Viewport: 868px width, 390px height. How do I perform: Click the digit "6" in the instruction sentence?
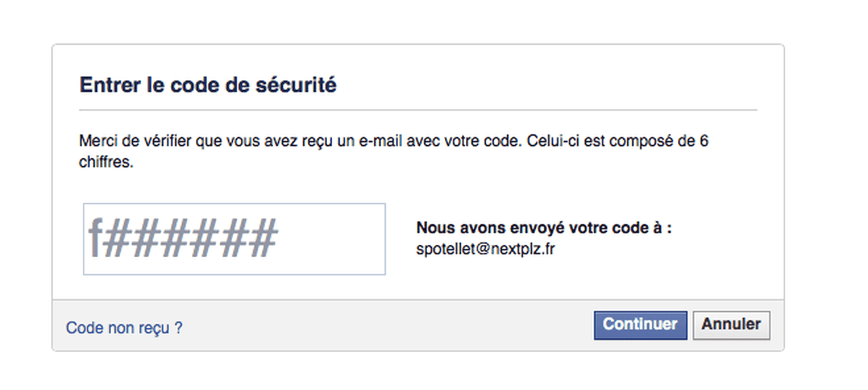pyautogui.click(x=704, y=142)
